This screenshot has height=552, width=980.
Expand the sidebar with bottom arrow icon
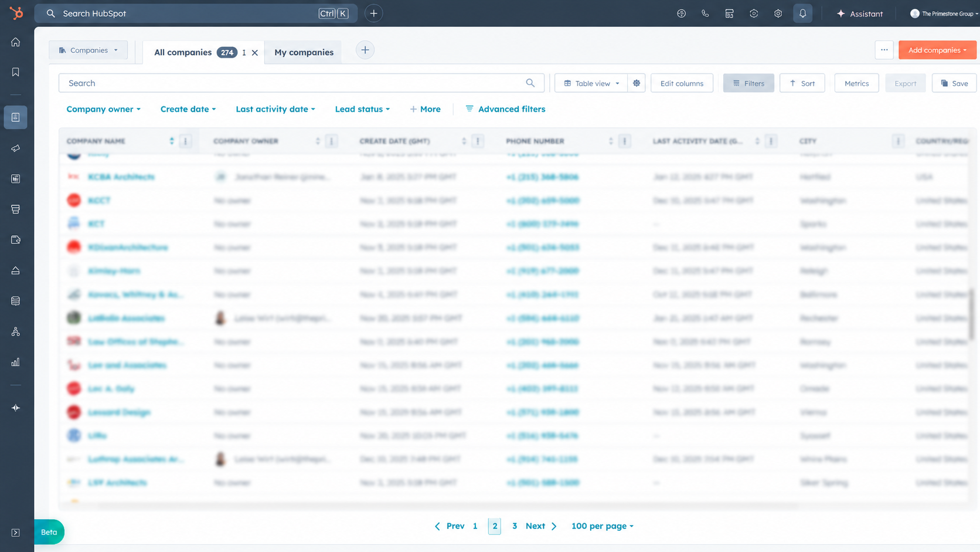(x=16, y=533)
